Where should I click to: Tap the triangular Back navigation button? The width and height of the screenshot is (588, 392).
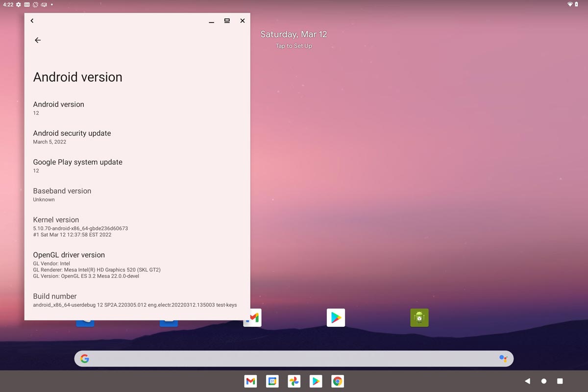(x=527, y=381)
